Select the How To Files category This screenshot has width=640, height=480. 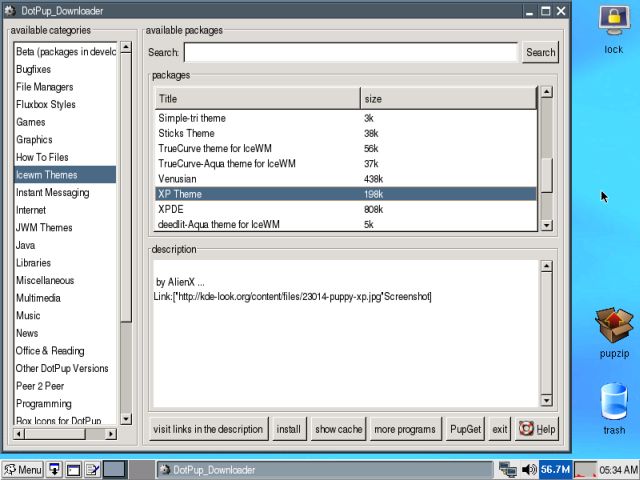65,157
